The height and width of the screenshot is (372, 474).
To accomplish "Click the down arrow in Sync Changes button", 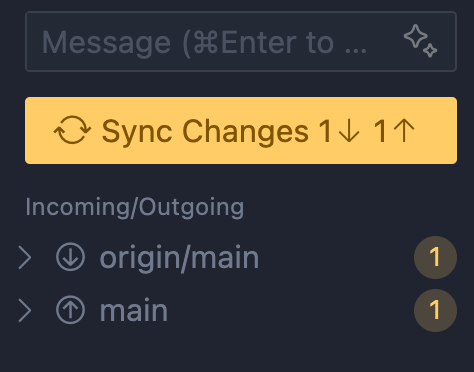I will coord(349,131).
